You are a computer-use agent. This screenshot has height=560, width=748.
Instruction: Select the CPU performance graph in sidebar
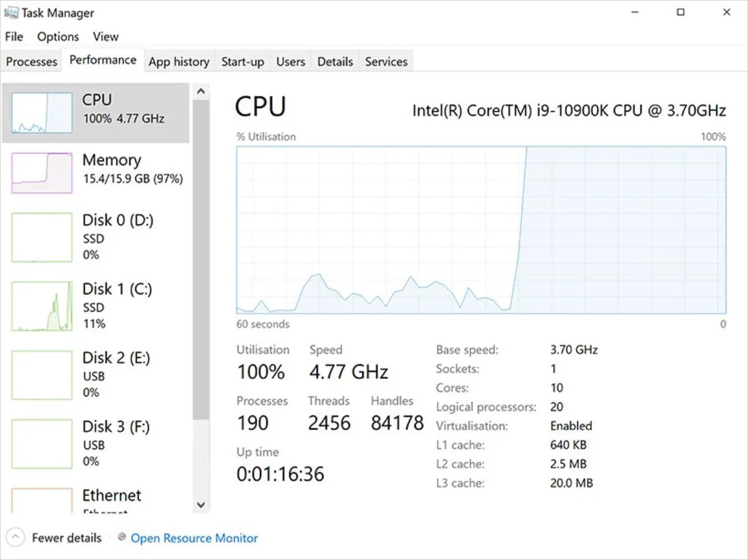pos(96,113)
